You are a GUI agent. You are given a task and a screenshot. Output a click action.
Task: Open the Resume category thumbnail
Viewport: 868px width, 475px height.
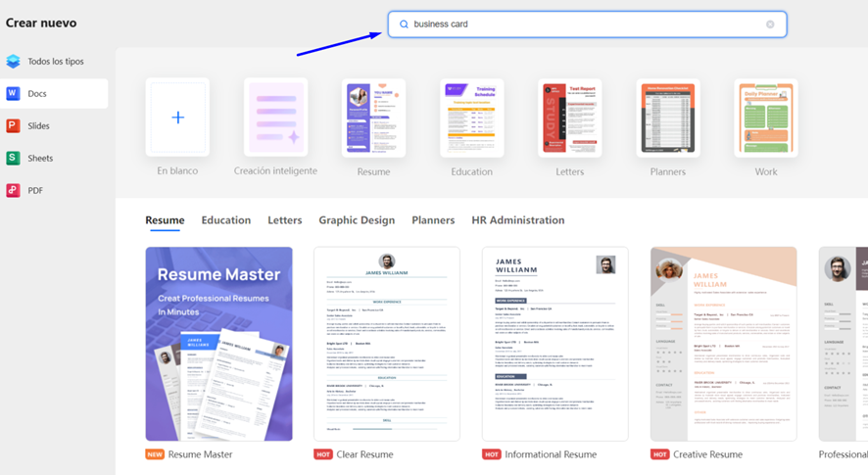point(373,118)
